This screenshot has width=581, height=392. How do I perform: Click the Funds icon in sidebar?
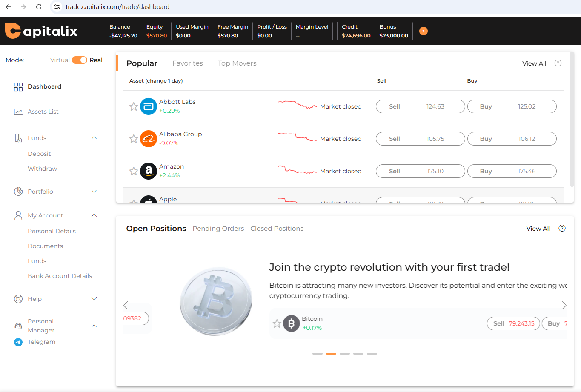click(x=18, y=138)
